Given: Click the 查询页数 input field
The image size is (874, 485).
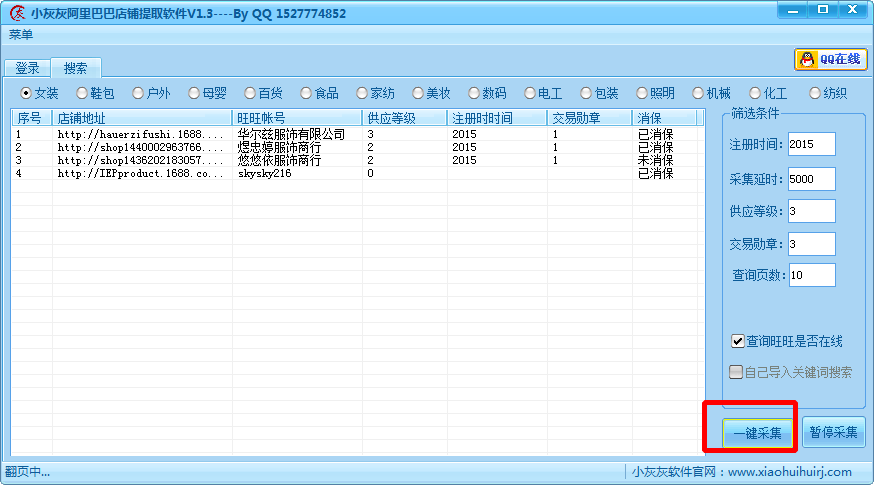Looking at the screenshot, I should 812,275.
